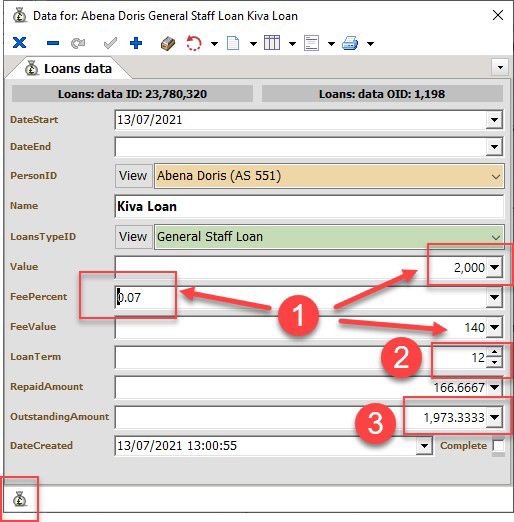The width and height of the screenshot is (514, 522).
Task: Tick the Complete checkbox
Action: tap(498, 446)
